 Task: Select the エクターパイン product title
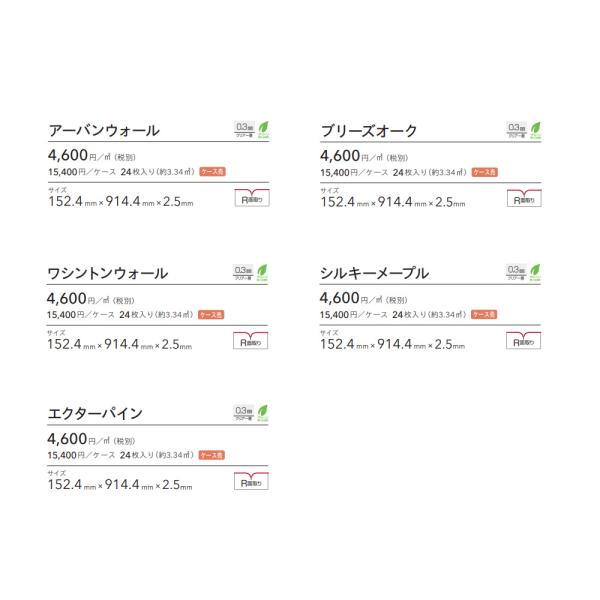click(x=95, y=413)
